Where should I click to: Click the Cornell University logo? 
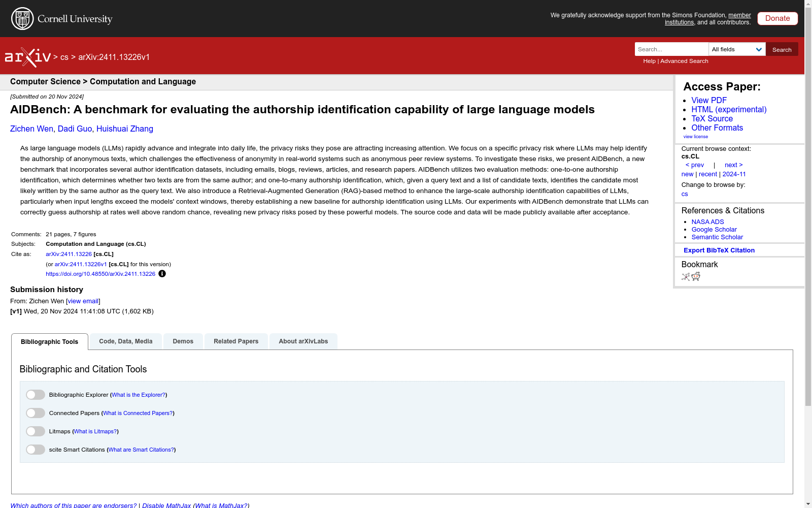pos(61,19)
